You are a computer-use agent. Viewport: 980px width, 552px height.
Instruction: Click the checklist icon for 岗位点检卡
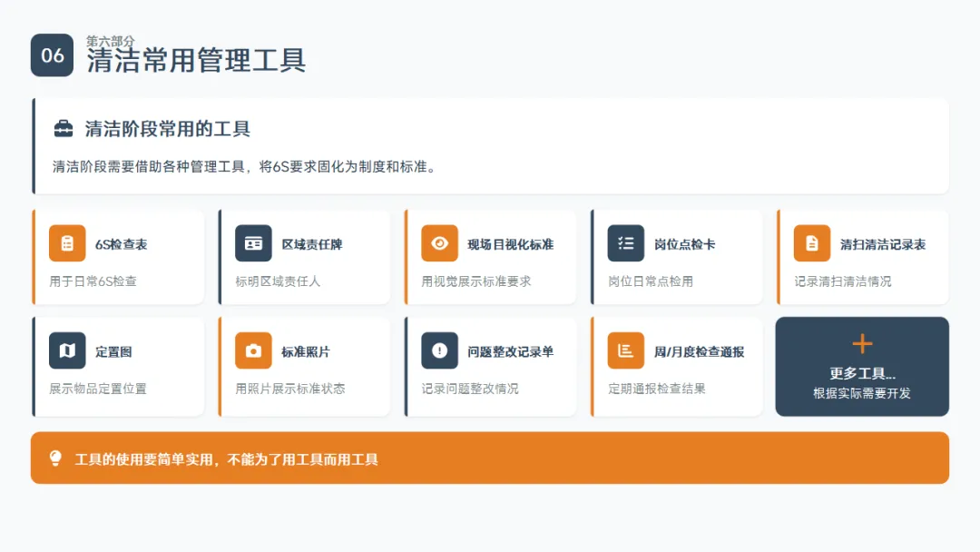pyautogui.click(x=625, y=243)
